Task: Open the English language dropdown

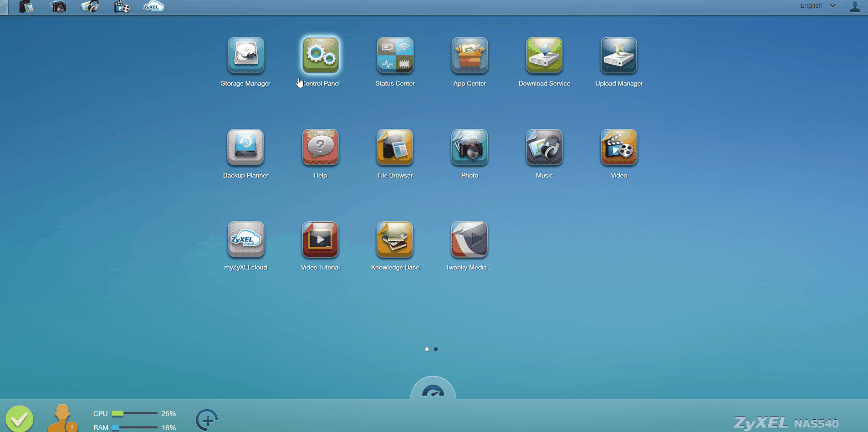Action: 818,5
